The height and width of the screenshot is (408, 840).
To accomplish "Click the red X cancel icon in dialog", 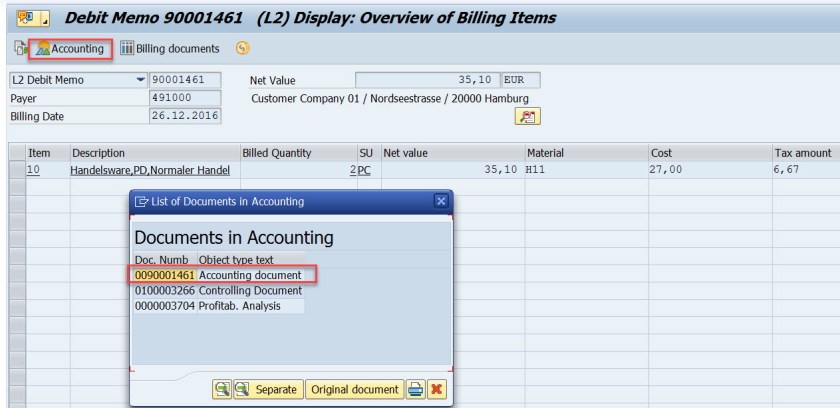I will pos(437,389).
